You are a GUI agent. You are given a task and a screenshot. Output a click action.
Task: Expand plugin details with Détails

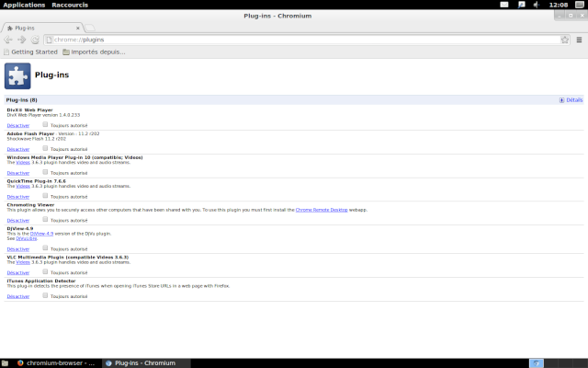click(571, 100)
